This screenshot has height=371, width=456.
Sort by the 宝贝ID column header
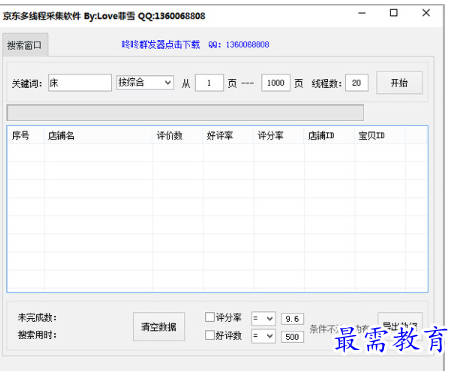380,135
